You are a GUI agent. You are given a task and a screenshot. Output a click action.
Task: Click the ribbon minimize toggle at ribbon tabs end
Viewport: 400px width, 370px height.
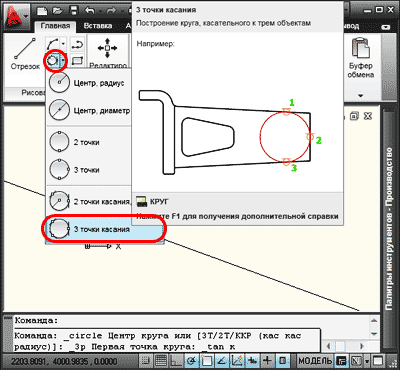386,27
